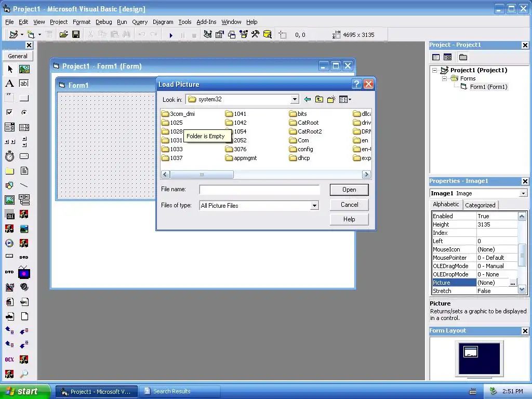Open the Add-Ins menu
The width and height of the screenshot is (532, 399).
206,22
